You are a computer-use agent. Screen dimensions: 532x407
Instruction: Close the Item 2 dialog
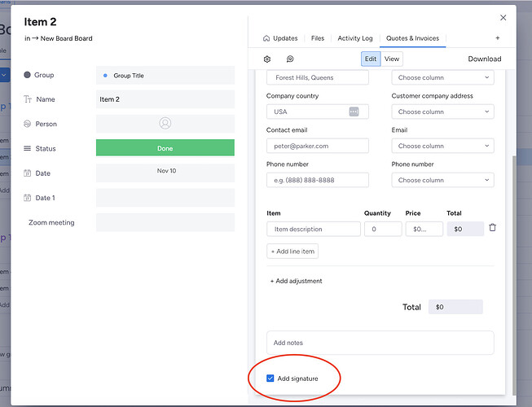pyautogui.click(x=503, y=18)
